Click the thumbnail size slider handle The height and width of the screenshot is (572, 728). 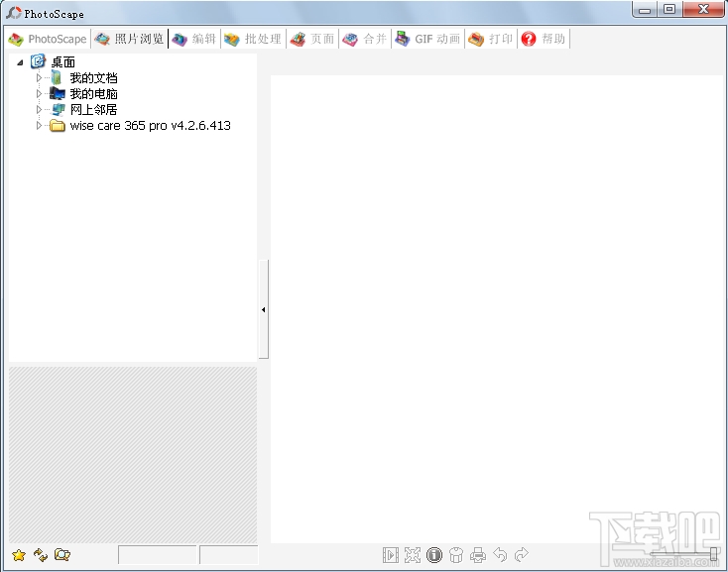tap(713, 554)
